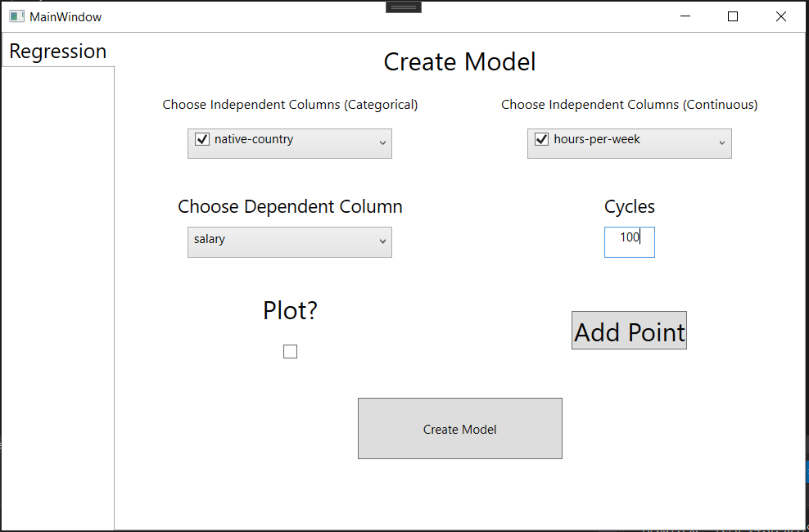Click the Plot? label text
The height and width of the screenshot is (532, 809).
point(290,311)
